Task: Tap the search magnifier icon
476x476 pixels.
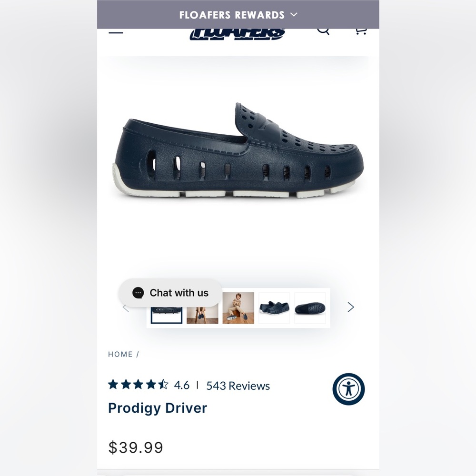Action: pyautogui.click(x=323, y=31)
